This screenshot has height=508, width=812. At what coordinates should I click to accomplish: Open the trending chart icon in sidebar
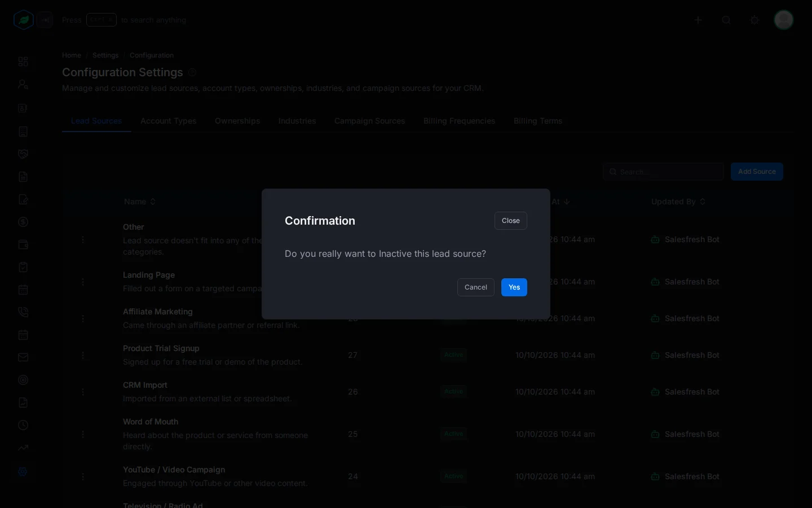coord(23,448)
